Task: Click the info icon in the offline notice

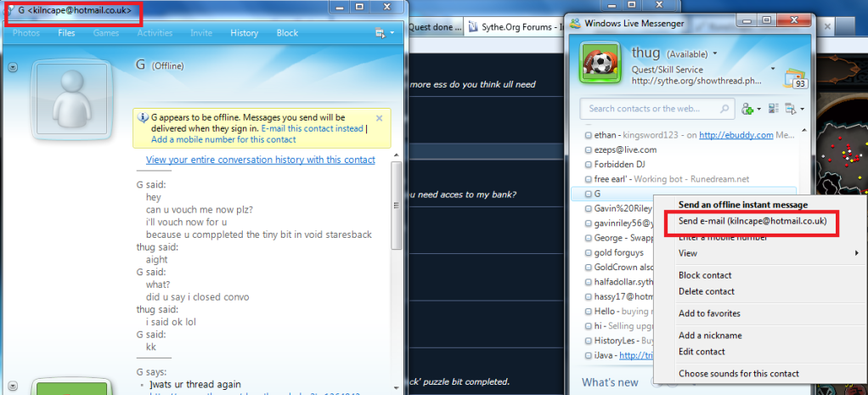Action: coord(144,117)
